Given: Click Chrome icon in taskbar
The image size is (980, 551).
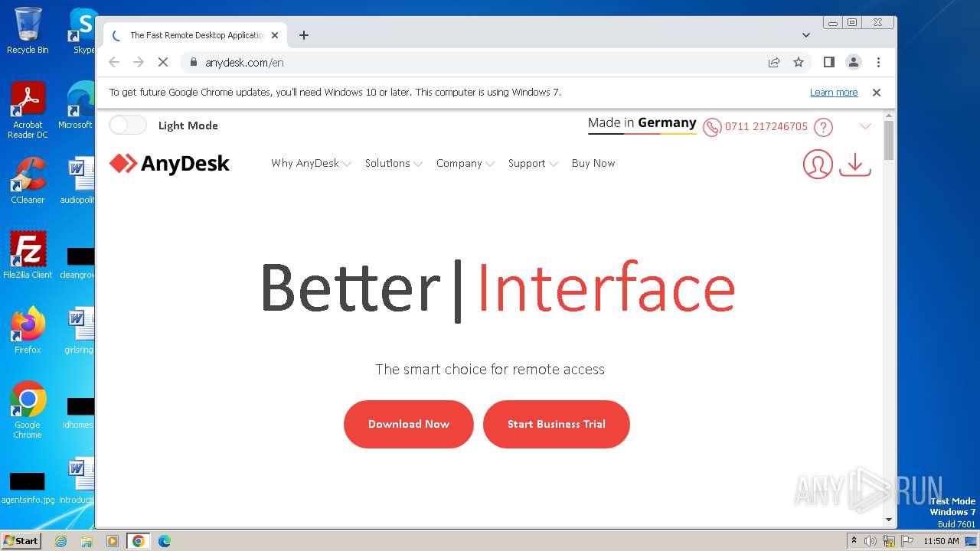Looking at the screenshot, I should [x=139, y=541].
